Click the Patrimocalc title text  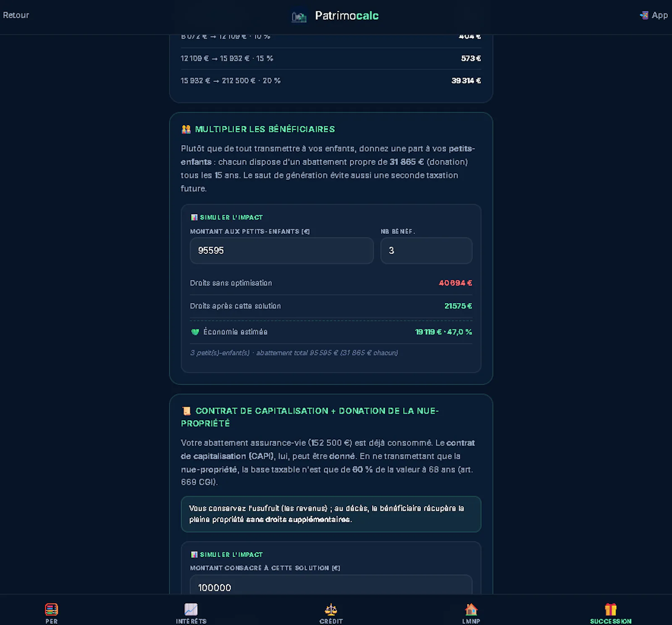pos(347,16)
